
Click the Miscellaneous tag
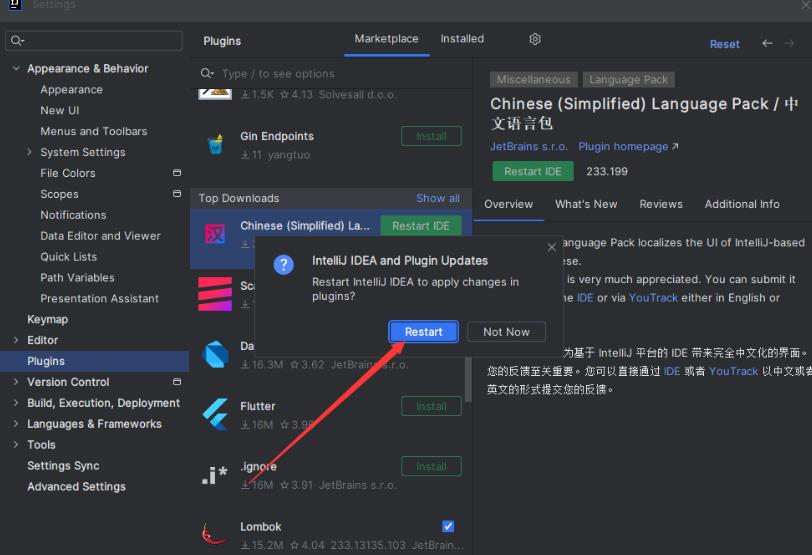[x=533, y=79]
